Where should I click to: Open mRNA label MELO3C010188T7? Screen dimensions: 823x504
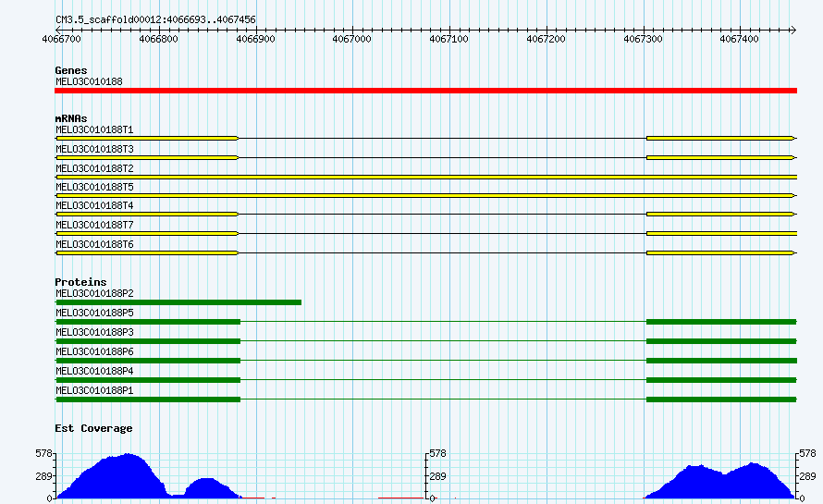click(94, 225)
